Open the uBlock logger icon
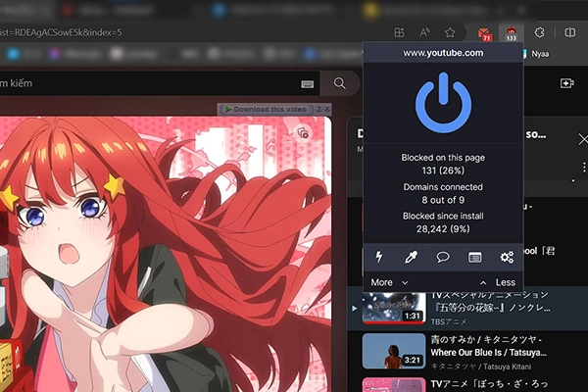 coord(474,257)
